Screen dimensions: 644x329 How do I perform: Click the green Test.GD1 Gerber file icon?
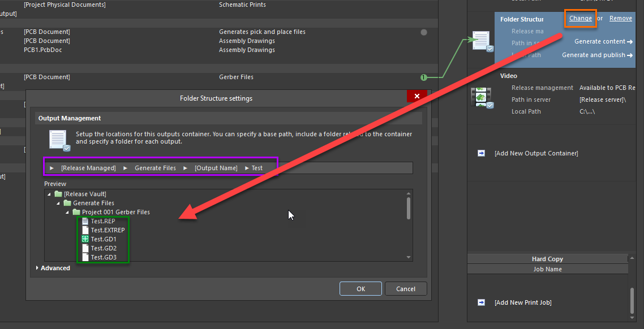click(85, 239)
